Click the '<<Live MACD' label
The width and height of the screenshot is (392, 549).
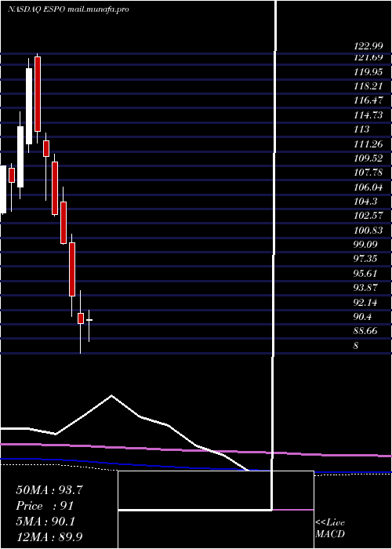(x=330, y=528)
